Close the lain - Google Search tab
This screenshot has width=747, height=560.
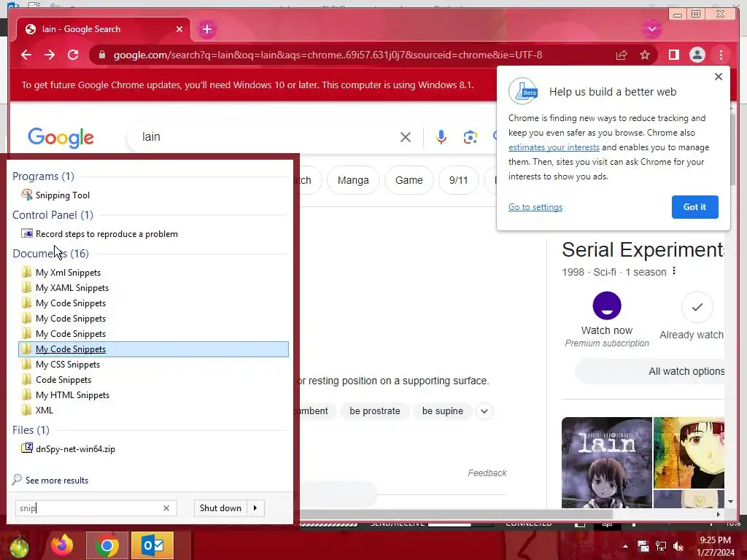tap(179, 29)
